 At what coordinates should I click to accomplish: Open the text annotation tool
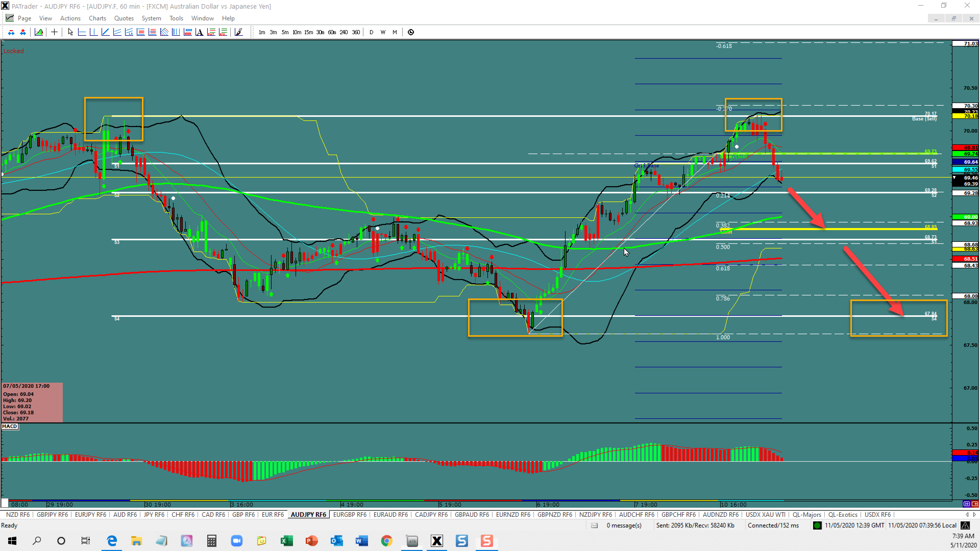(199, 32)
